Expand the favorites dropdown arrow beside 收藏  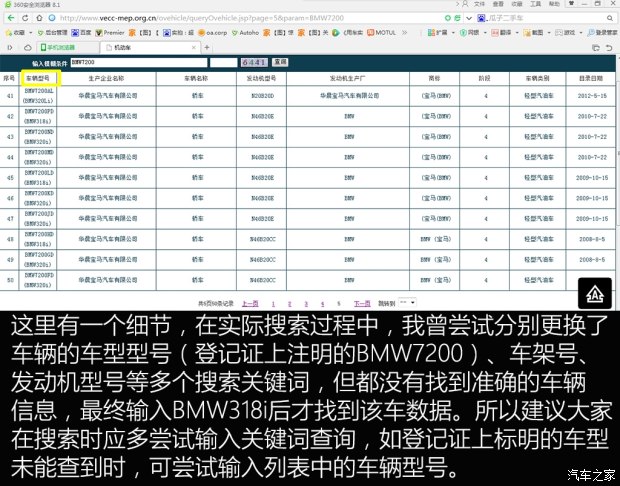click(31, 33)
